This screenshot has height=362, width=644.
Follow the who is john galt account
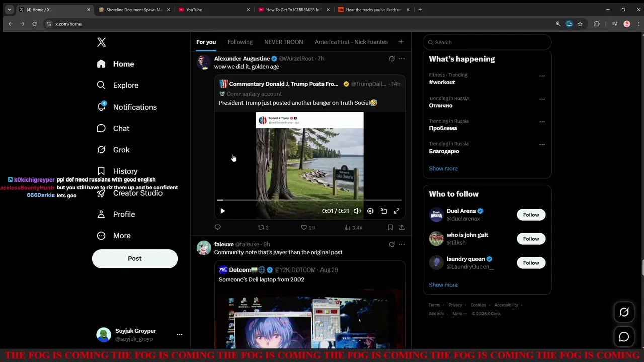click(x=531, y=239)
